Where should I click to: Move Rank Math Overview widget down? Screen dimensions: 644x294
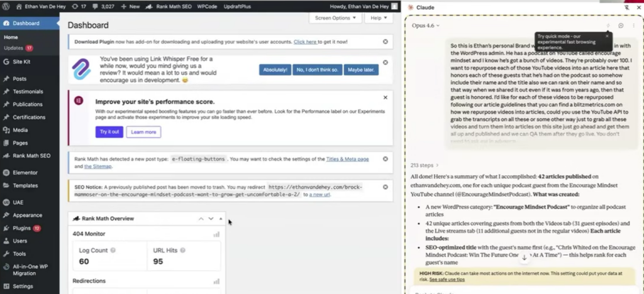point(211,219)
